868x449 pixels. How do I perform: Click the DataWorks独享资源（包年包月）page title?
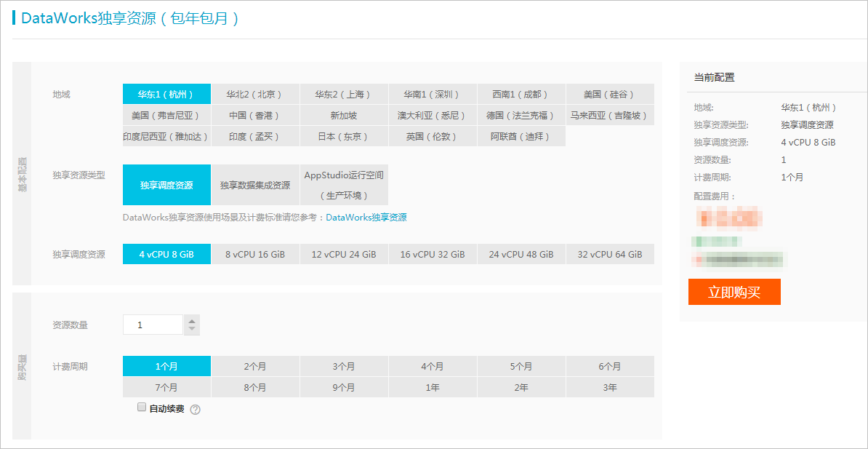pyautogui.click(x=131, y=17)
